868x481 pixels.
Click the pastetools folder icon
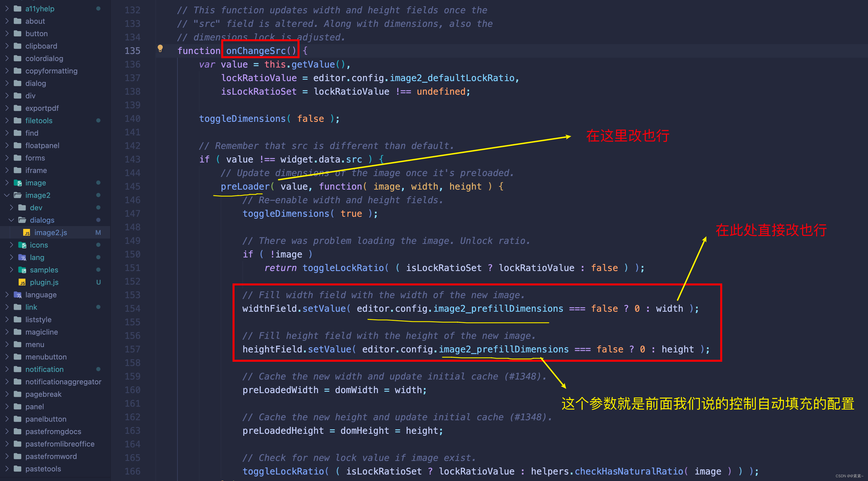pos(18,469)
